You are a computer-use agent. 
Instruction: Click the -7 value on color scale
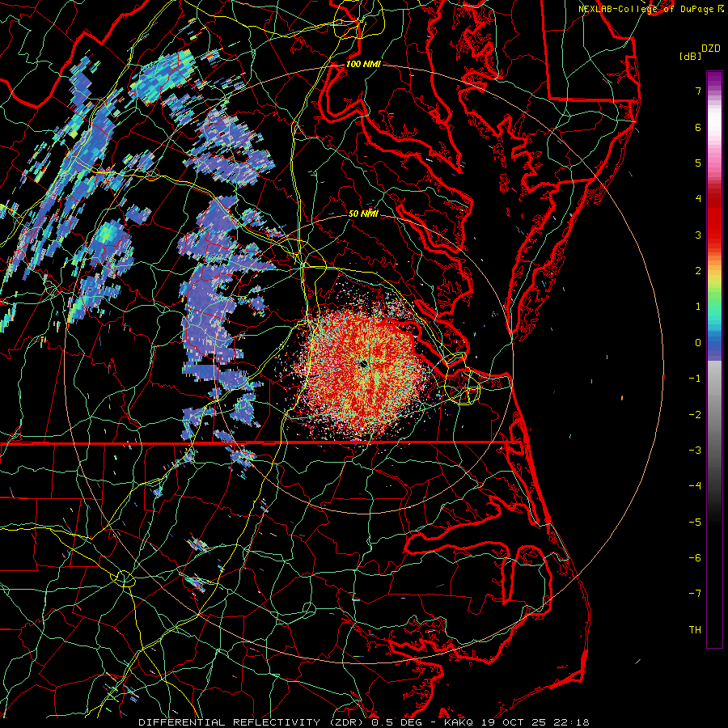695,594
